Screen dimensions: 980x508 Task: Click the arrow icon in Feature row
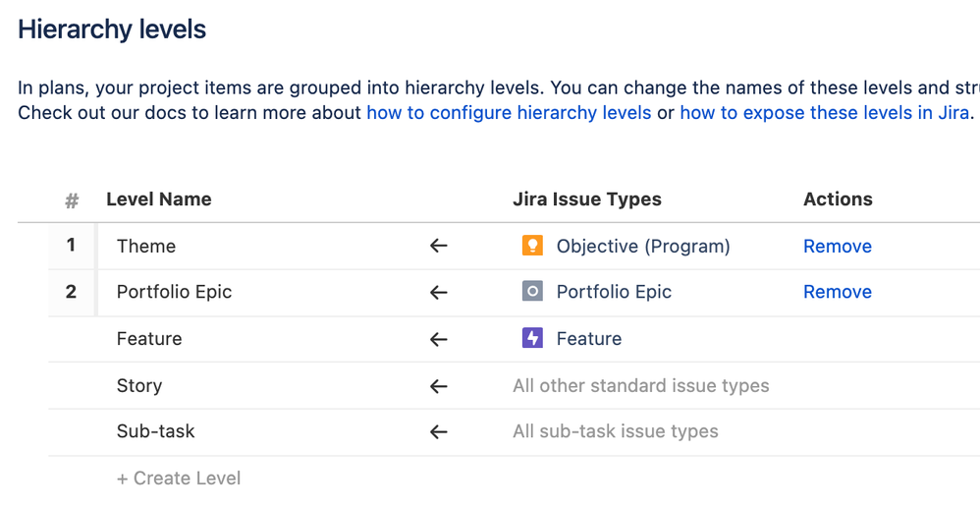pos(439,339)
